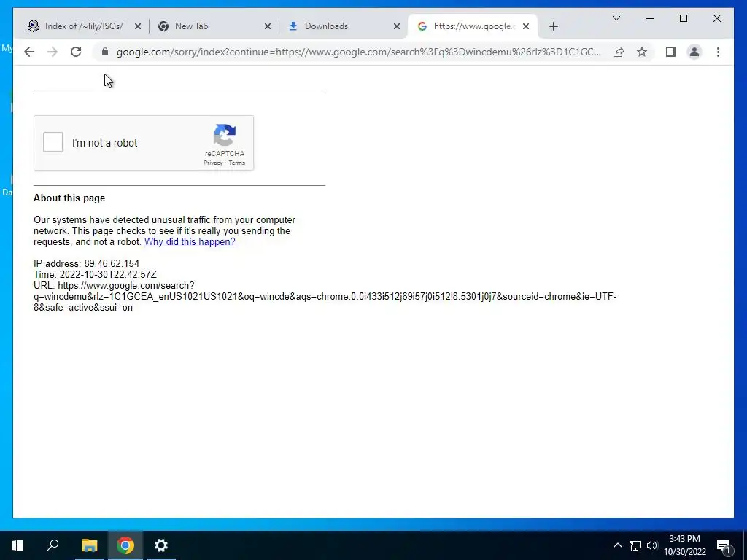Open the Windows Start menu
The image size is (747, 560).
point(18,545)
